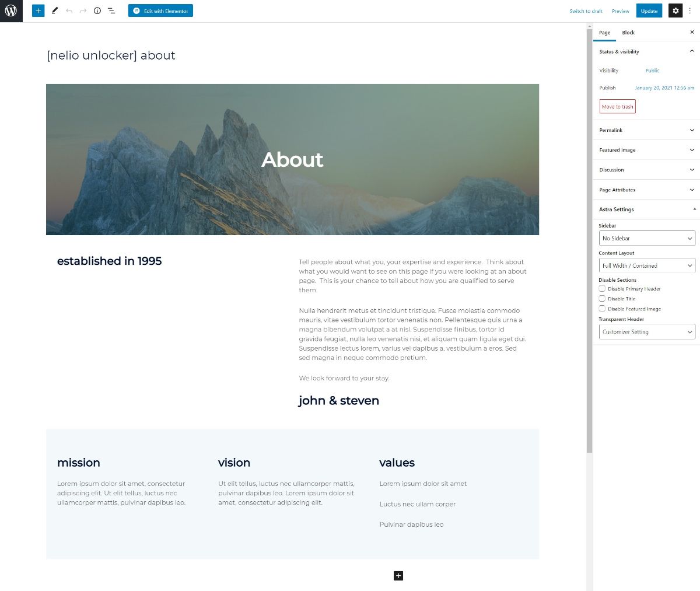Collapse the Astra Settings panel
The height and width of the screenshot is (591, 700).
[646, 209]
